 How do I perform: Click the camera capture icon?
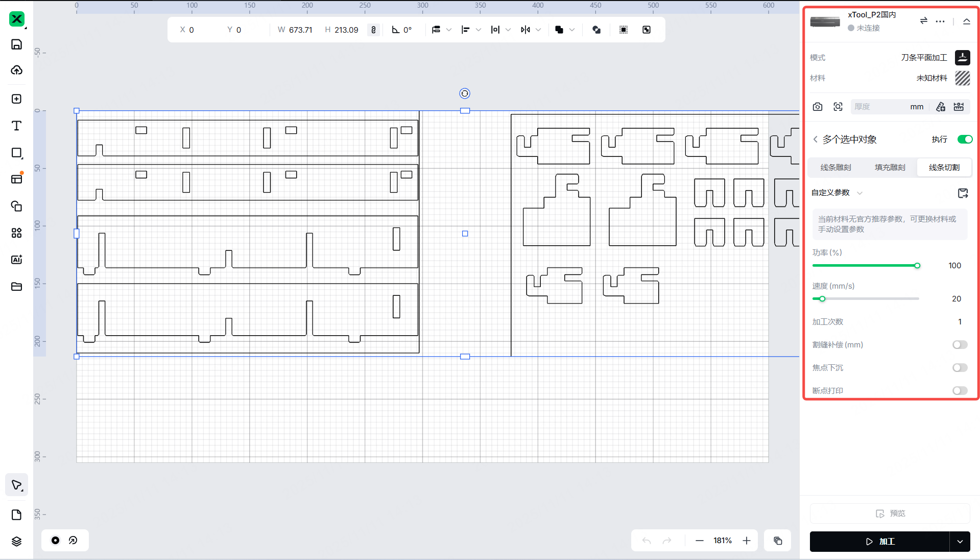pos(818,107)
